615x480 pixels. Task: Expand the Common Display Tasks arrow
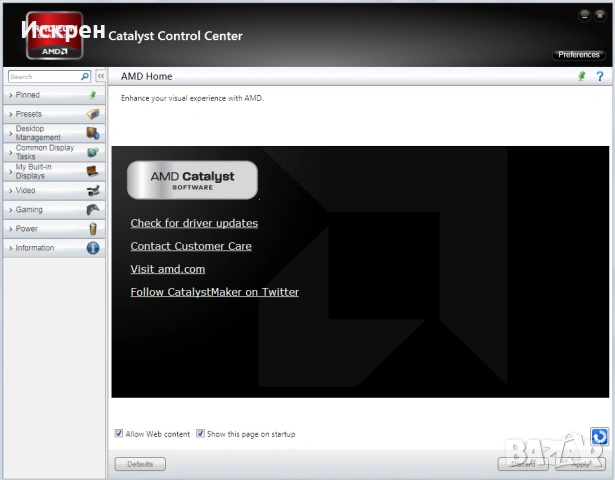coord(11,152)
